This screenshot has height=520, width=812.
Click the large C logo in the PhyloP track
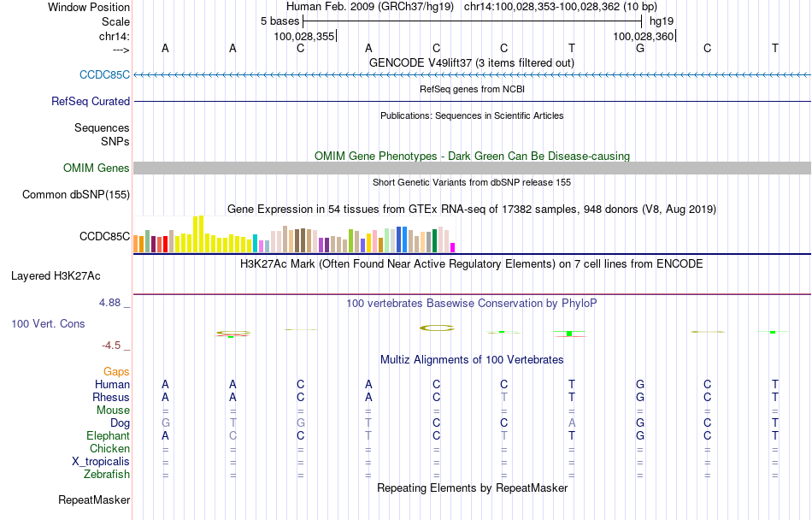(x=437, y=328)
